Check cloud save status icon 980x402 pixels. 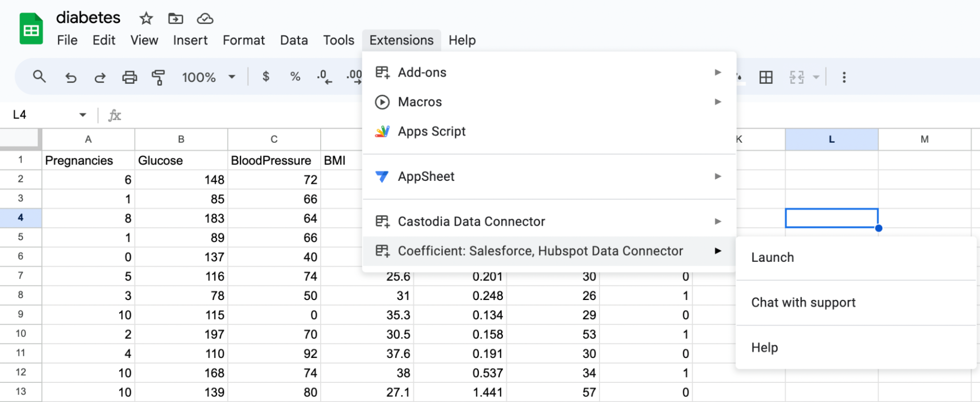click(x=205, y=19)
